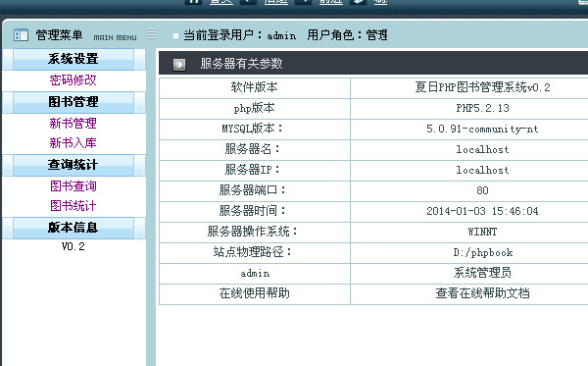
Task: Click the 系统管理员 cell
Action: point(469,274)
